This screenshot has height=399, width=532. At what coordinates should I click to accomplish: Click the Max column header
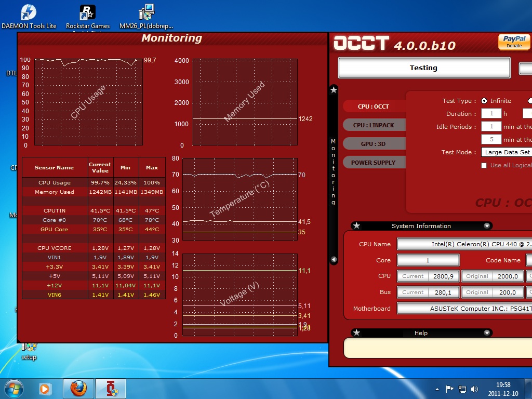(x=152, y=167)
